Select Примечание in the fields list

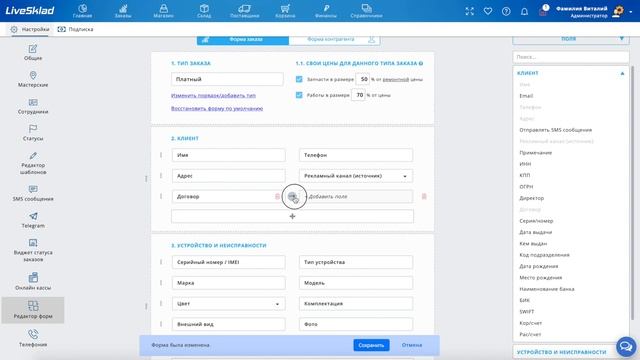point(536,153)
